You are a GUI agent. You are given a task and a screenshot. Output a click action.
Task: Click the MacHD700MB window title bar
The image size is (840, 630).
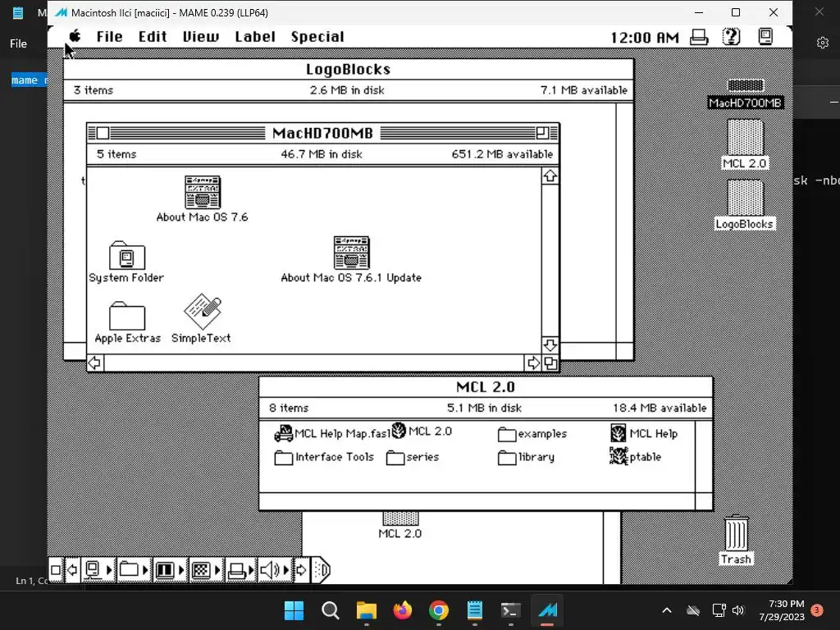(x=322, y=133)
